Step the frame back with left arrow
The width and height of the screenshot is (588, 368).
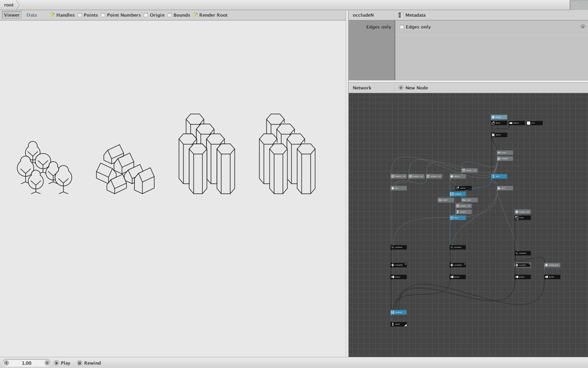(6, 363)
